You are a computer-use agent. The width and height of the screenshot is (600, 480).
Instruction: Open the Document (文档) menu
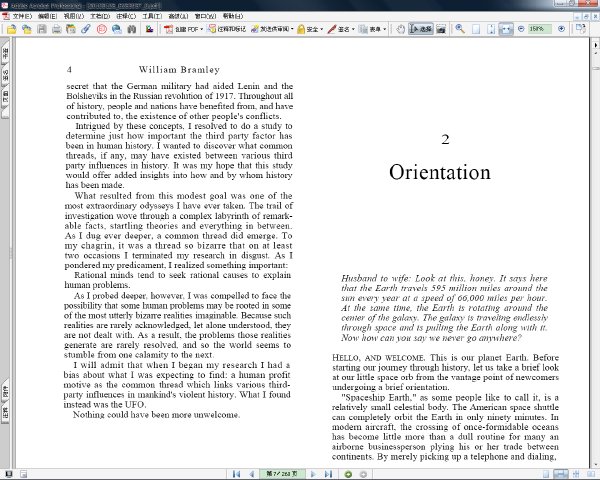(x=100, y=16)
